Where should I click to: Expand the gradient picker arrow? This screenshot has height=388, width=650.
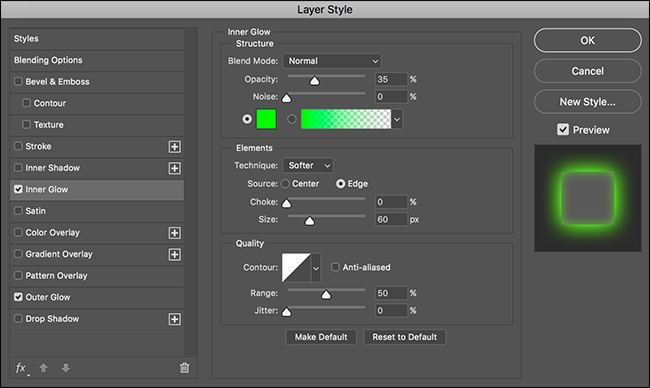point(397,119)
